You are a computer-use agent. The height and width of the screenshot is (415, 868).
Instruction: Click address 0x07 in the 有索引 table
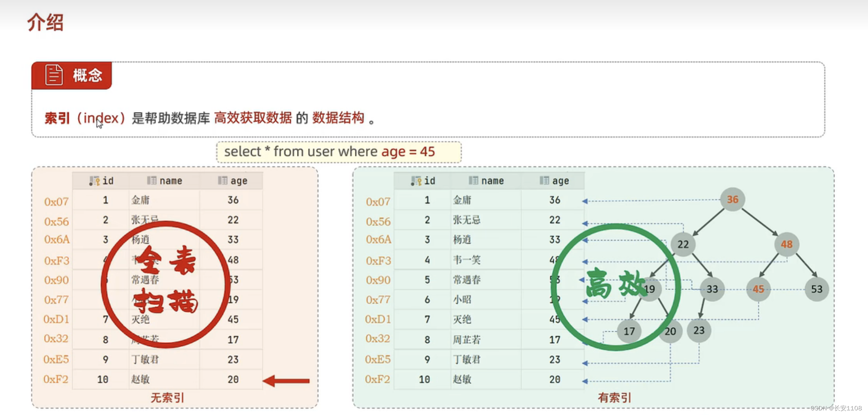coord(378,202)
